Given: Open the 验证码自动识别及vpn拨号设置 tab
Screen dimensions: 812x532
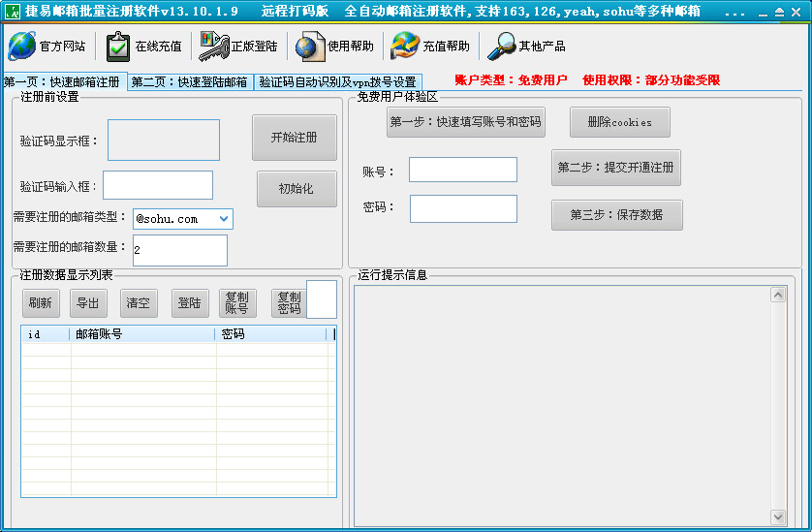Looking at the screenshot, I should coord(337,82).
